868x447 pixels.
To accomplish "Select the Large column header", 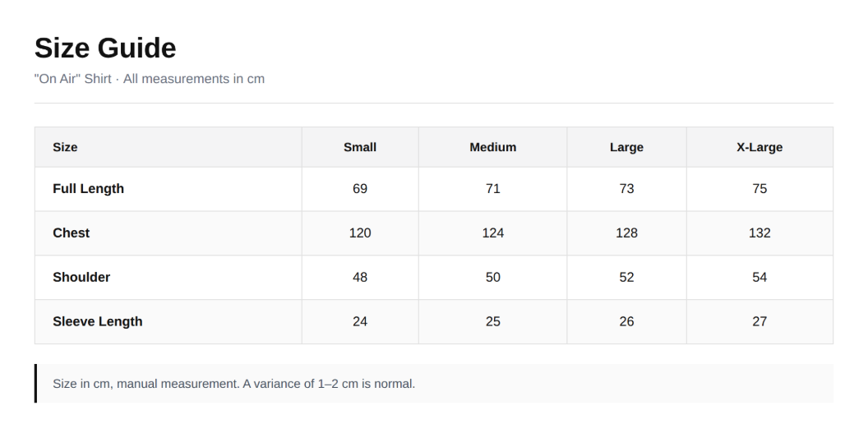I will click(x=626, y=147).
